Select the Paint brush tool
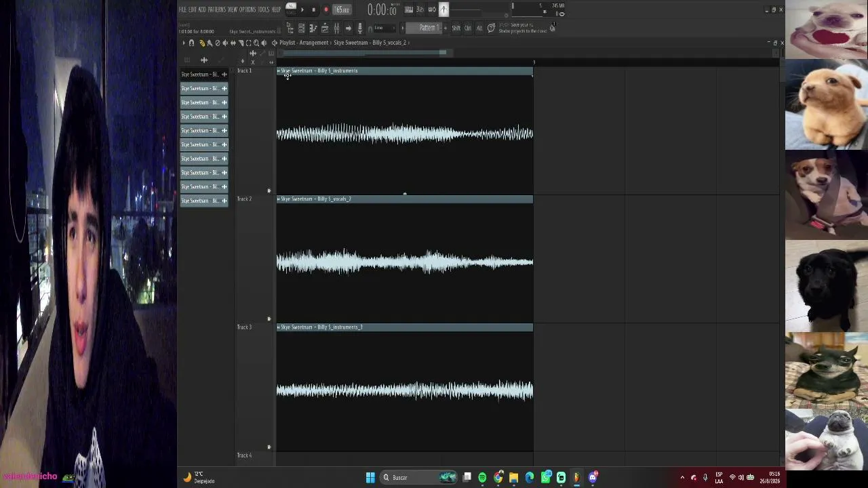 [210, 43]
